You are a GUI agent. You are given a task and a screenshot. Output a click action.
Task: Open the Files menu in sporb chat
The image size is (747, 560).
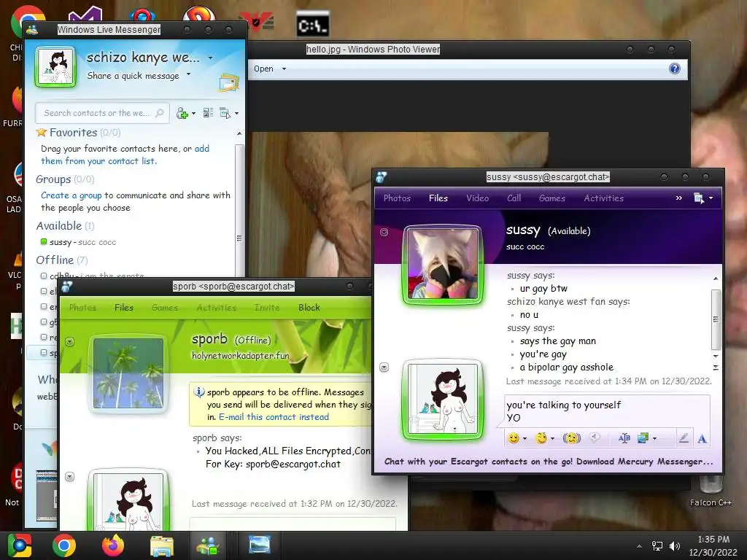124,308
